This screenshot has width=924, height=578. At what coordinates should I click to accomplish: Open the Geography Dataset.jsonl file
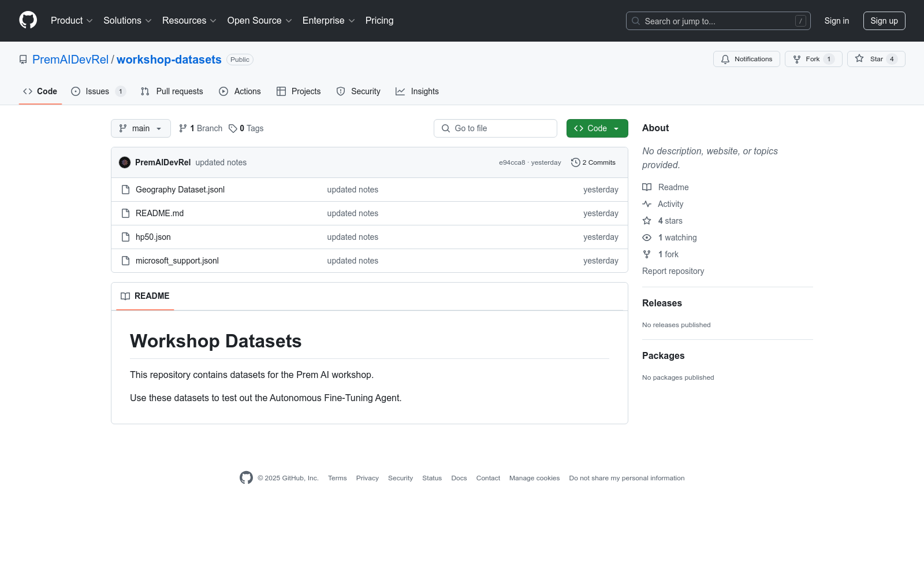coord(180,190)
